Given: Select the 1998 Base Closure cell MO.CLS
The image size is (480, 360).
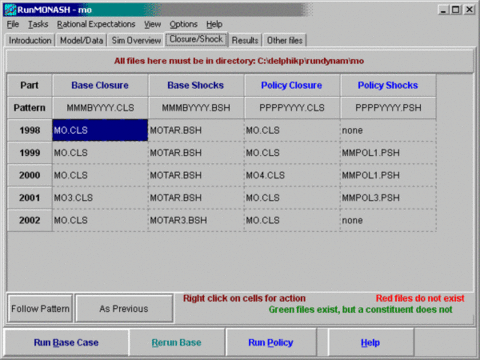Looking at the screenshot, I should coord(100,130).
